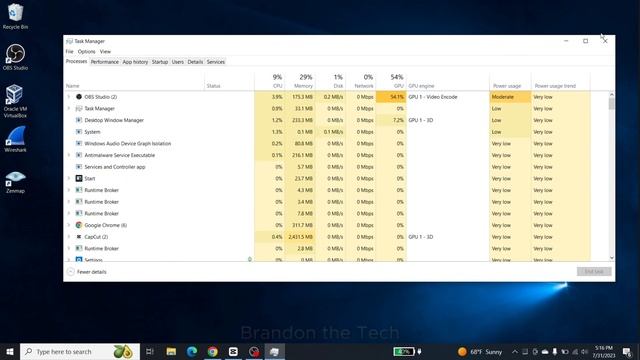Open Recycle Bin desktop icon
Screen dimensions: 640x360
pos(15,16)
